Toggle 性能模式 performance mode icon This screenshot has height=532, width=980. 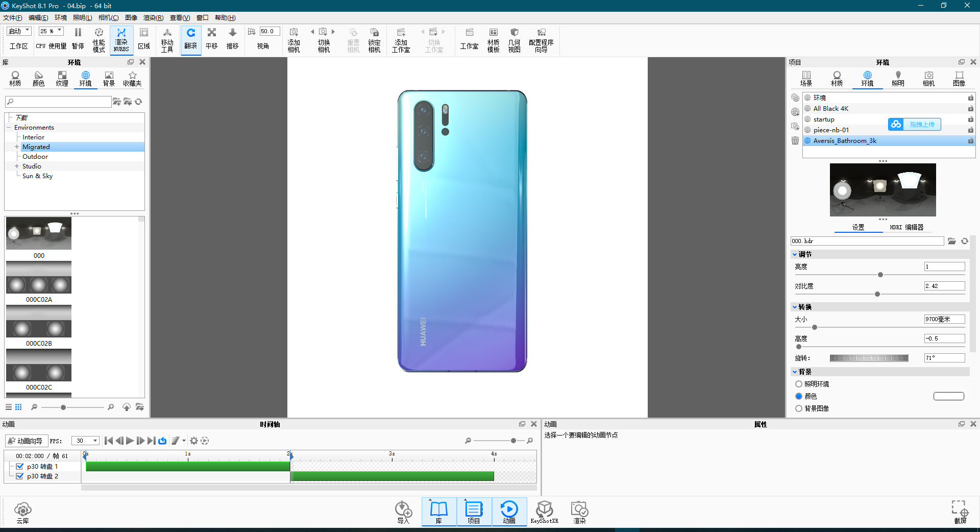(x=99, y=39)
